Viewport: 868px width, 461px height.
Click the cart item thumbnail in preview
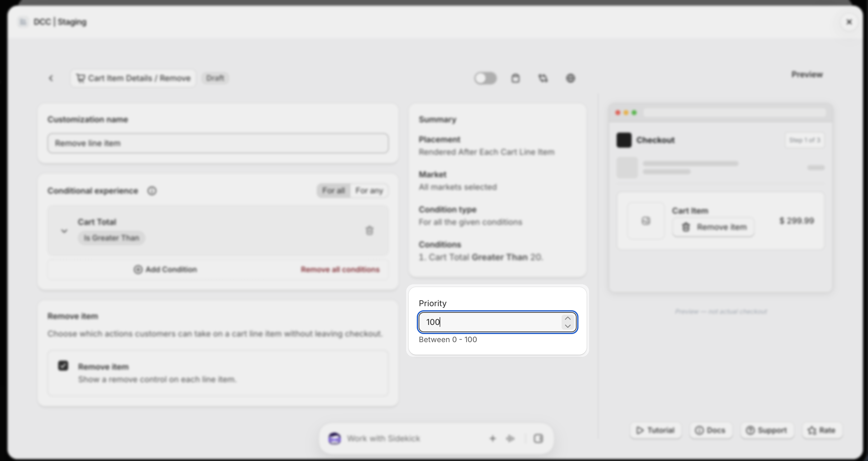(646, 221)
